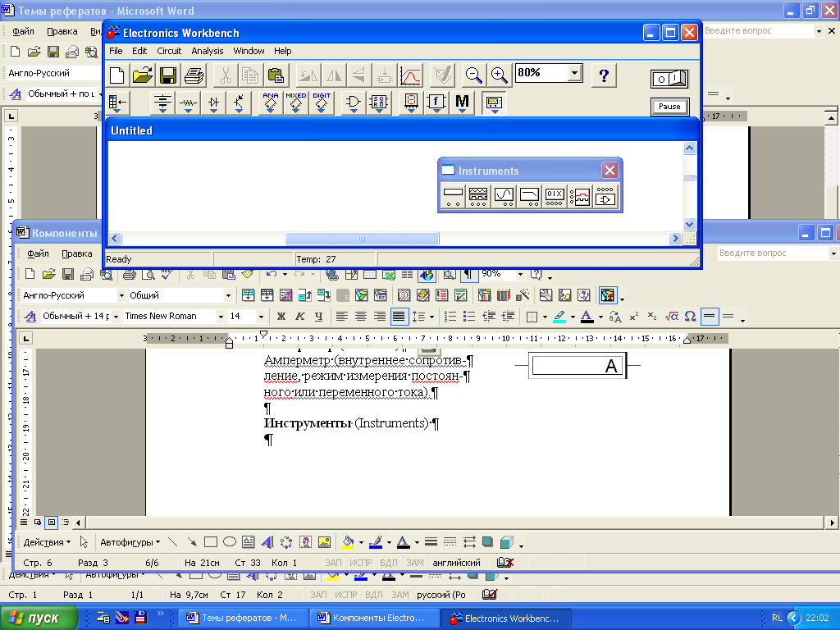
Task: Open the Автофигуры dropdown in drawing toolbar
Action: [130, 542]
